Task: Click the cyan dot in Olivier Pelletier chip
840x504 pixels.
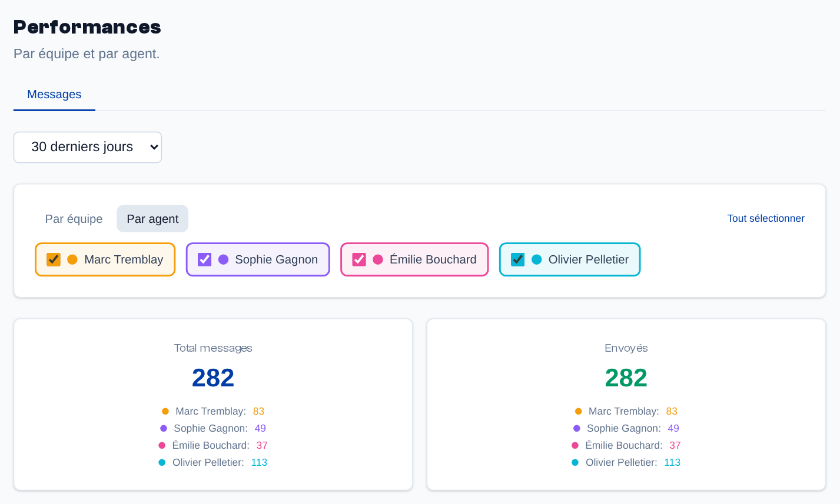Action: [x=537, y=259]
